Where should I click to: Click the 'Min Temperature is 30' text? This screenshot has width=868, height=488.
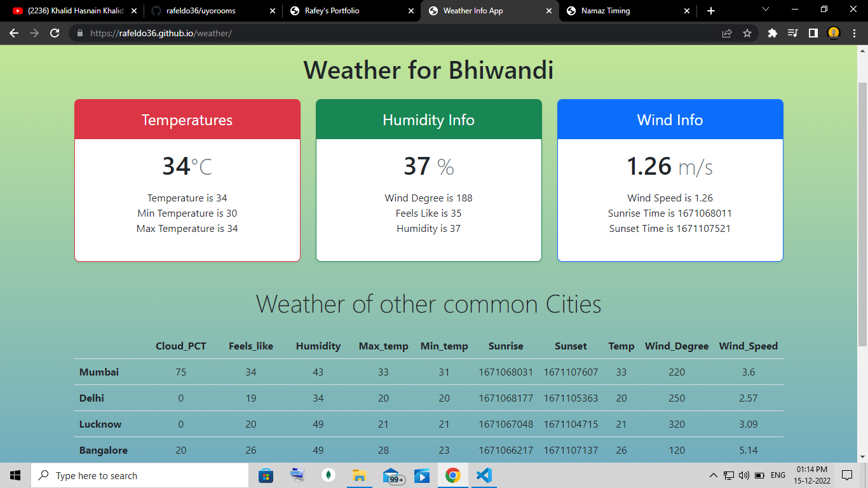187,213
